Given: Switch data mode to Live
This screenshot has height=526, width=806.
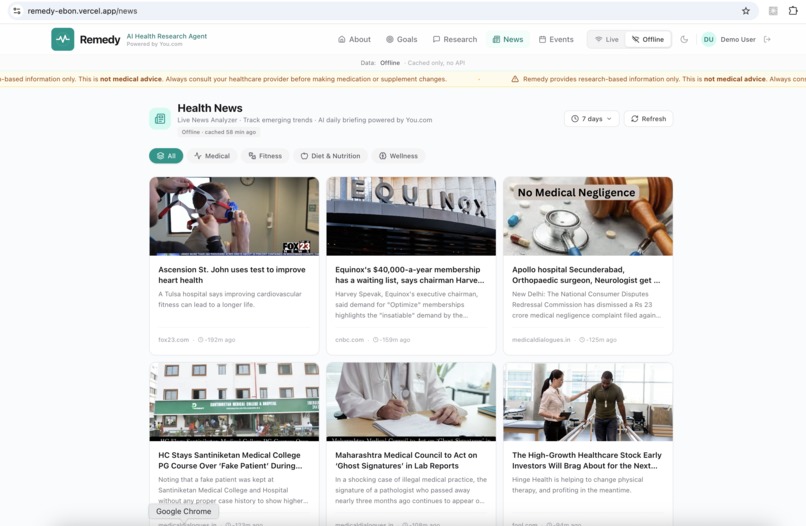Looking at the screenshot, I should (x=607, y=39).
